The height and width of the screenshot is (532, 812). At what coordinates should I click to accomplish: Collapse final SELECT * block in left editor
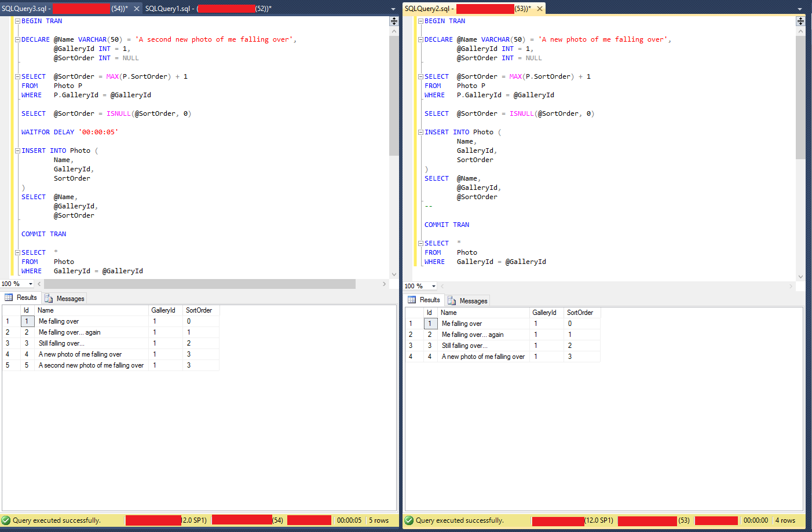pyautogui.click(x=17, y=252)
